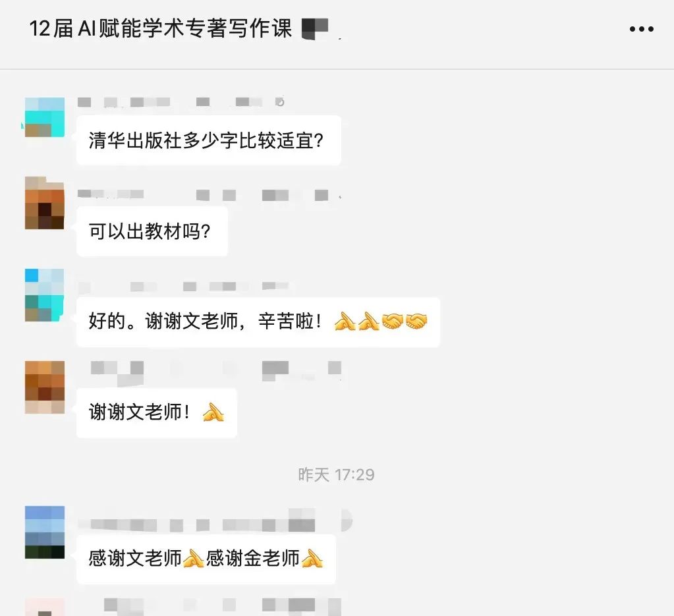Click the partially visible avatar at the bottom
674x616 pixels.
click(x=45, y=607)
